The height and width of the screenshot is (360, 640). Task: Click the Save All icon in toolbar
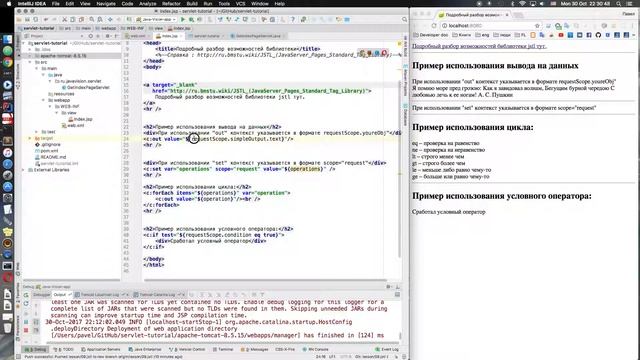click(27, 19)
